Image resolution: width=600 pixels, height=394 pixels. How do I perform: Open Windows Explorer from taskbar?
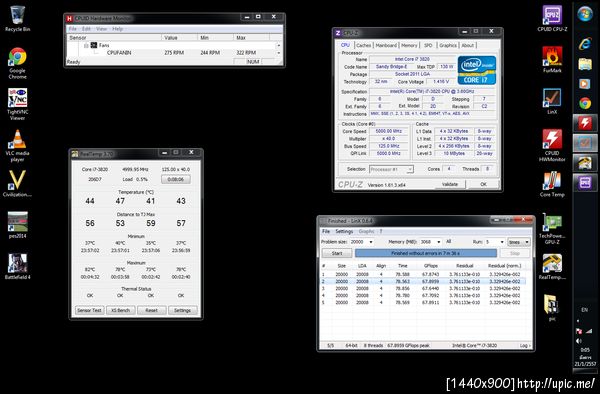click(x=585, y=64)
